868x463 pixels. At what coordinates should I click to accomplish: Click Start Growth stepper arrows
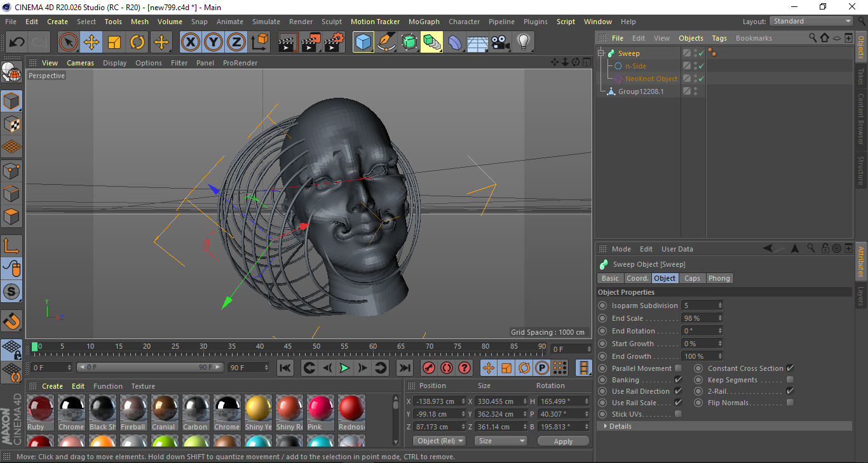(x=720, y=344)
